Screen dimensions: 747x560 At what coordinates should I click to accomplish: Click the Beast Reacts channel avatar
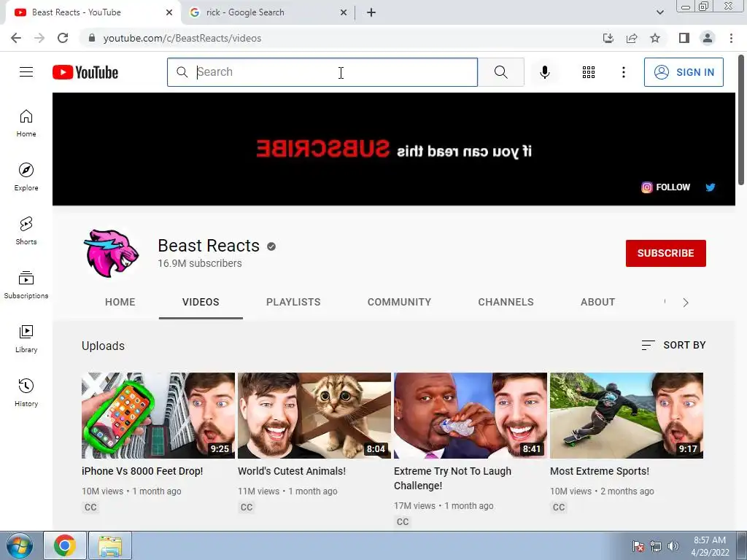coord(111,253)
